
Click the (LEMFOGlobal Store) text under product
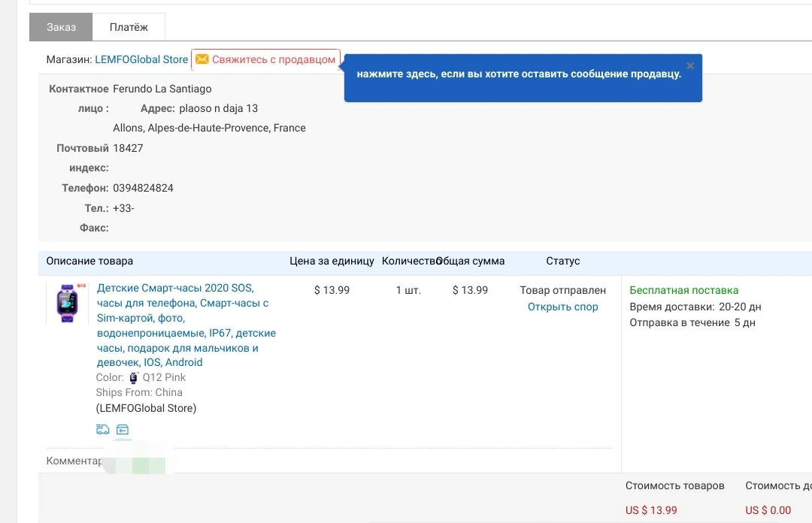coord(146,408)
